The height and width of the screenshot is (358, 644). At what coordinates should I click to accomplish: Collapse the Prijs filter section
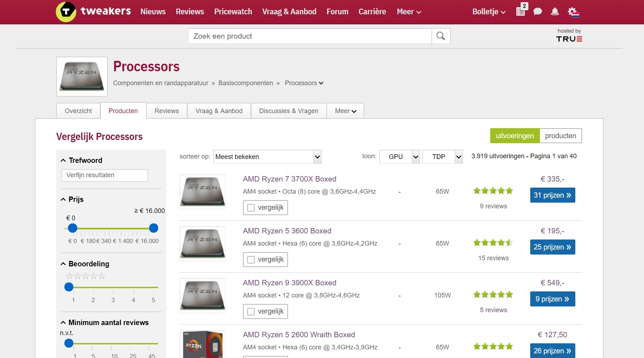(72, 199)
